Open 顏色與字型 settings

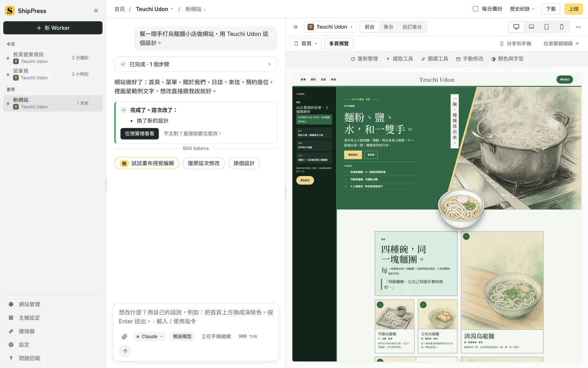507,59
